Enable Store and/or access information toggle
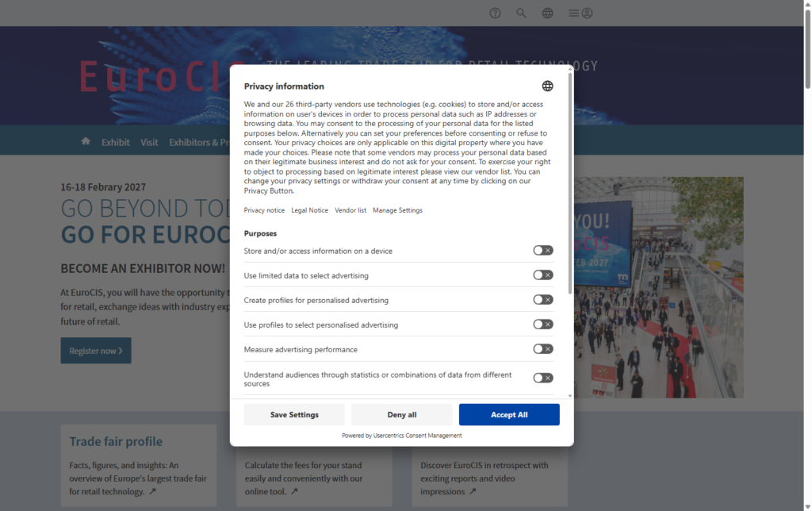812x511 pixels. [x=542, y=251]
